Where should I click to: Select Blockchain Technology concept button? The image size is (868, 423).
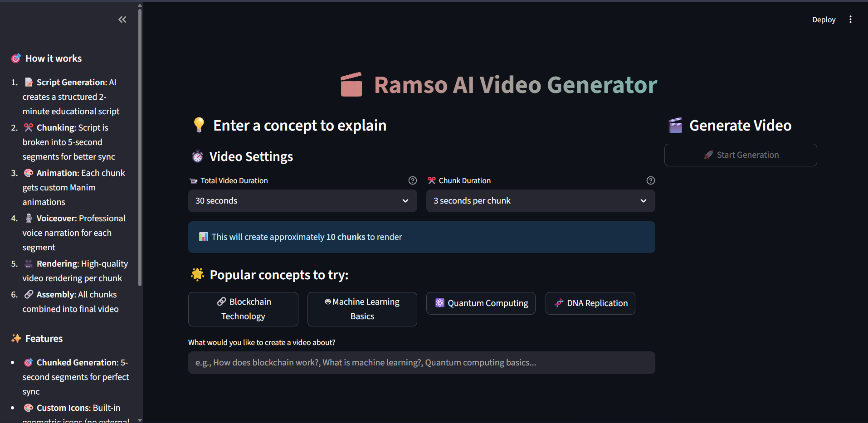[243, 309]
